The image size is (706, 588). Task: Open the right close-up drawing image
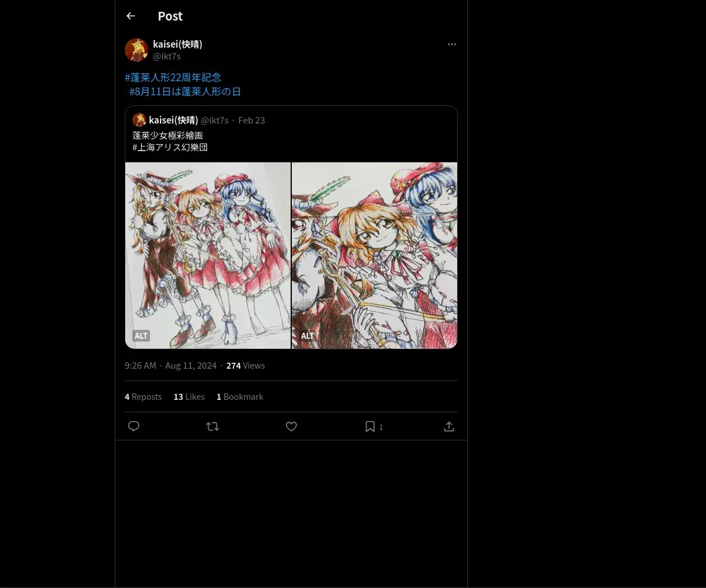tap(374, 255)
